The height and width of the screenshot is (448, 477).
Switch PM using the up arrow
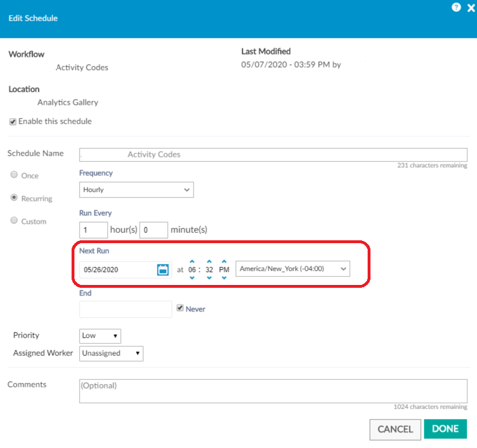(x=223, y=261)
